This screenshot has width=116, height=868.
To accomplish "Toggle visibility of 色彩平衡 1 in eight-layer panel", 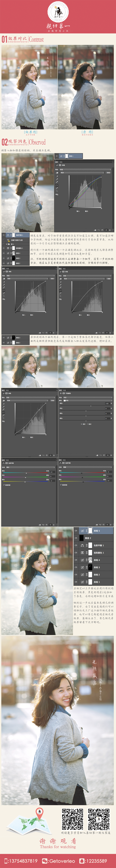I will point(76,545).
